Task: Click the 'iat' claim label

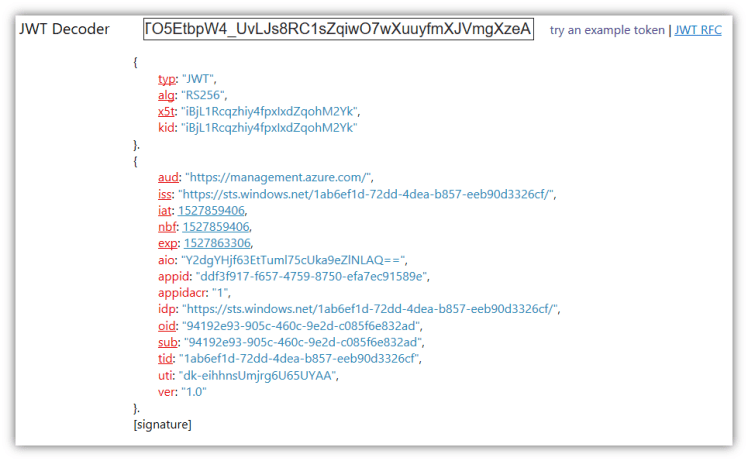Action: pos(165,210)
